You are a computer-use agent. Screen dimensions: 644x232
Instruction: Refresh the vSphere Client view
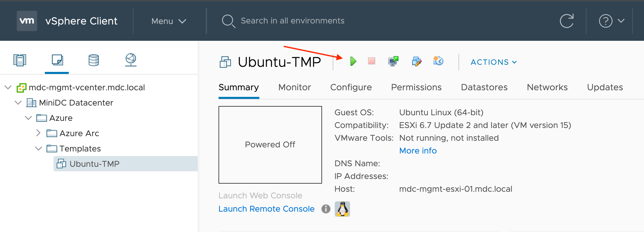click(567, 21)
